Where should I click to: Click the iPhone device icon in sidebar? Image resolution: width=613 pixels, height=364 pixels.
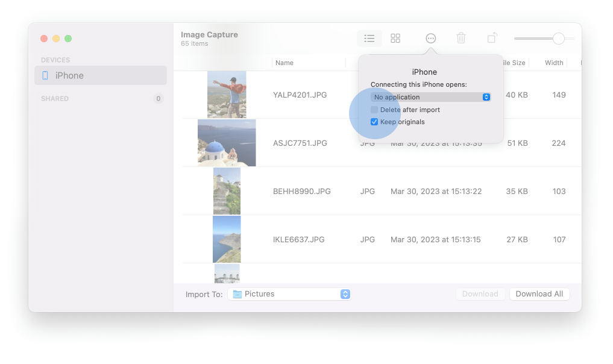point(45,75)
